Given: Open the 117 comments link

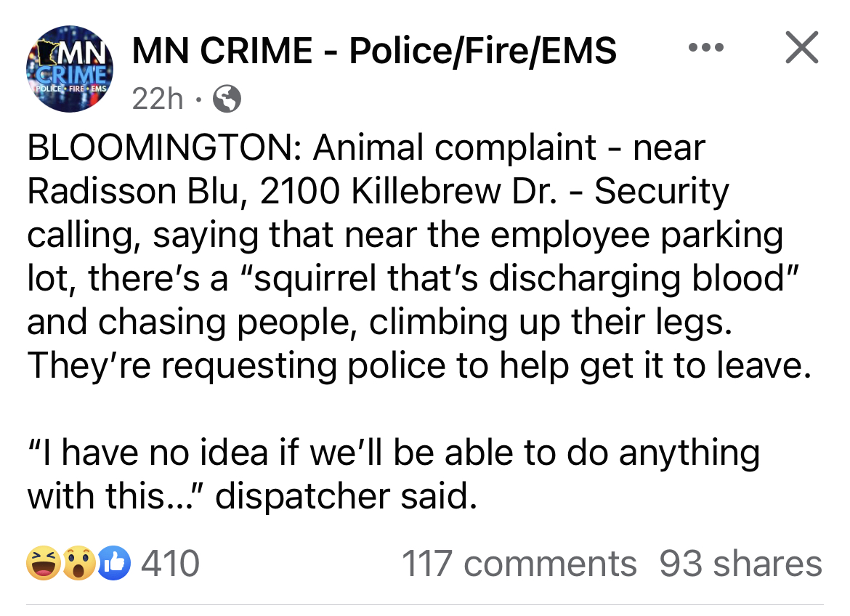Looking at the screenshot, I should 519,564.
